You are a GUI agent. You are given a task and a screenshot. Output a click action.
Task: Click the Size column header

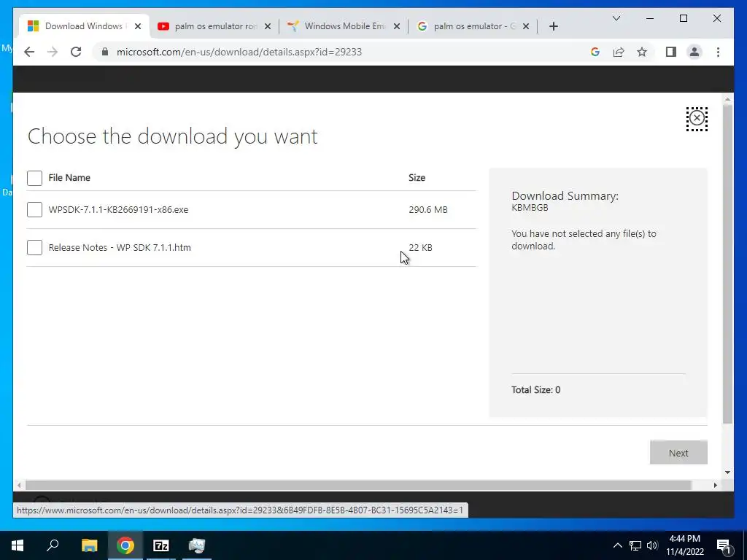[x=417, y=178]
